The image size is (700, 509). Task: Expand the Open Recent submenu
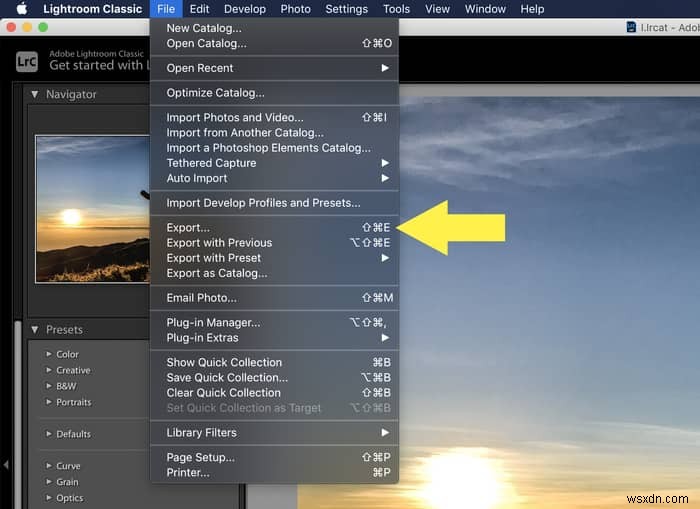(x=274, y=68)
